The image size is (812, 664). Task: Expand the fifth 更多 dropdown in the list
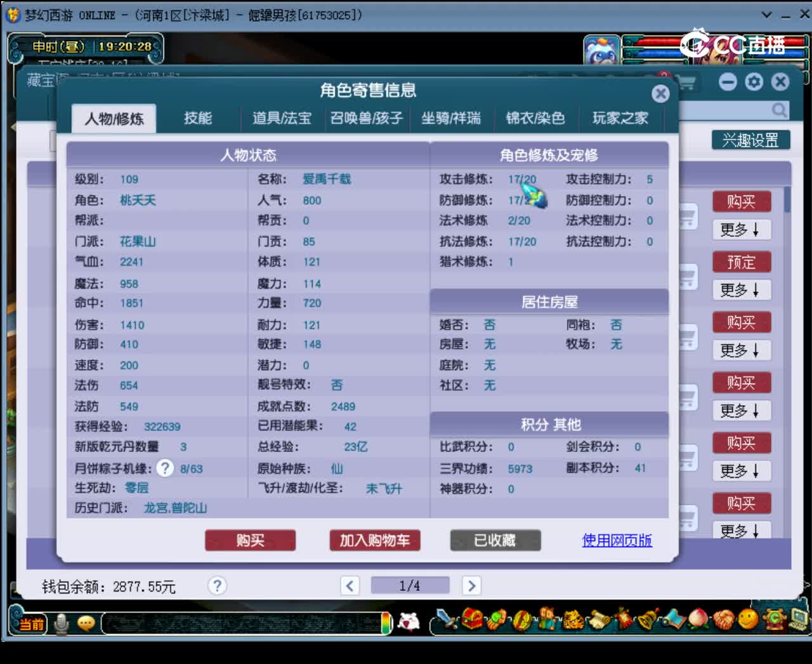[x=741, y=471]
